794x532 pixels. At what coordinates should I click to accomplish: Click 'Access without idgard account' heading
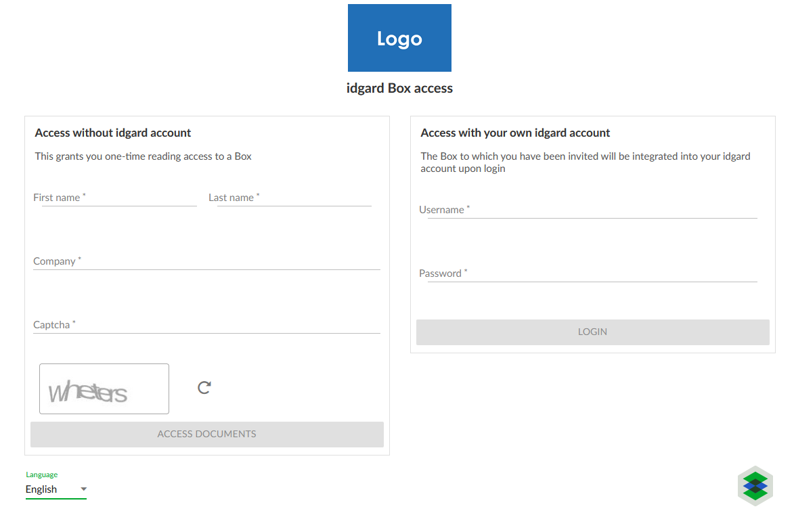pyautogui.click(x=113, y=133)
